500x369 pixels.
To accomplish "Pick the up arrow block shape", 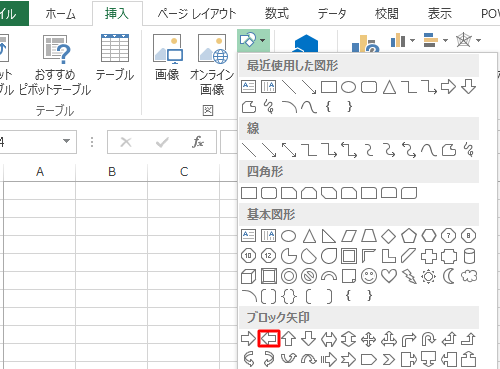I will (289, 339).
